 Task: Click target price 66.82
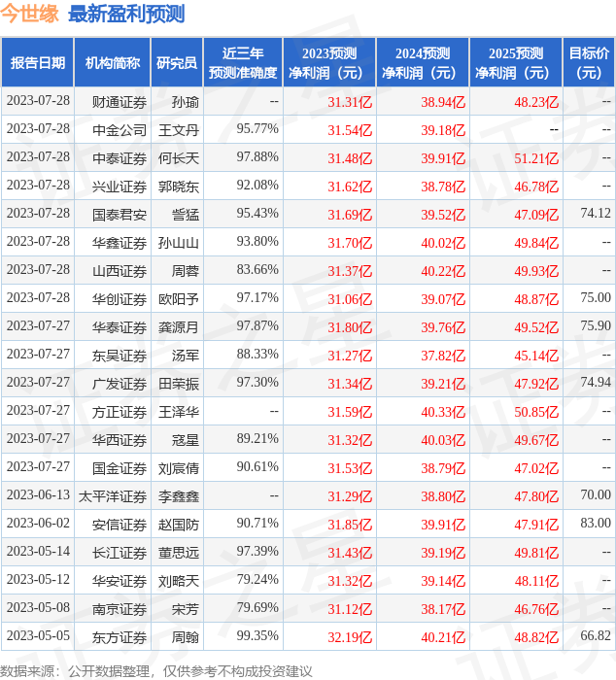[x=596, y=635]
